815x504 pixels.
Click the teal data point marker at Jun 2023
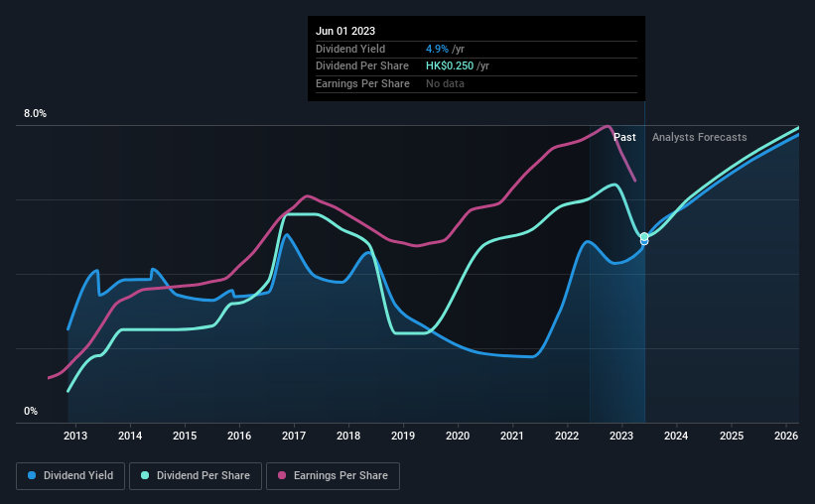coord(644,236)
